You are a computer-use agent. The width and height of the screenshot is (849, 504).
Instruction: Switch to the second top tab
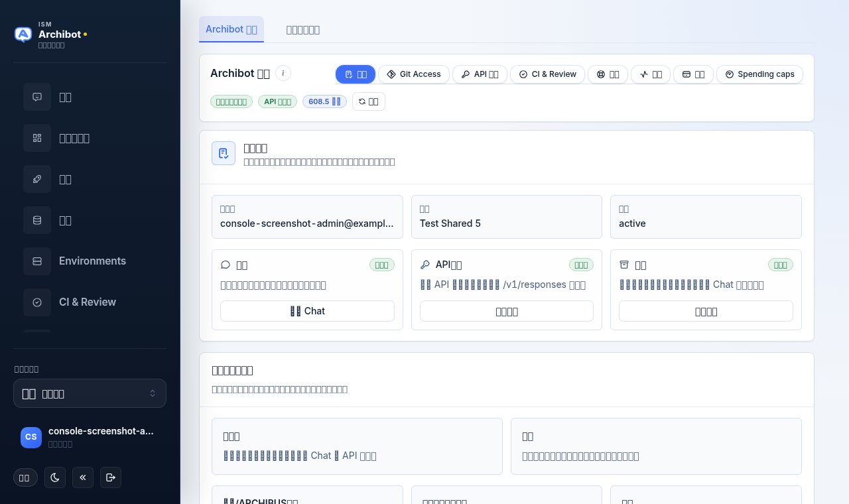[x=303, y=30]
